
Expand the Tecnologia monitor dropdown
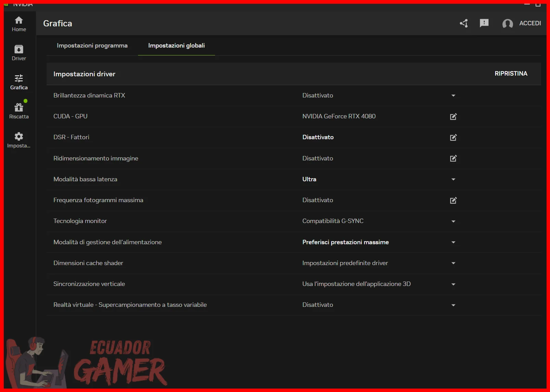(x=453, y=221)
